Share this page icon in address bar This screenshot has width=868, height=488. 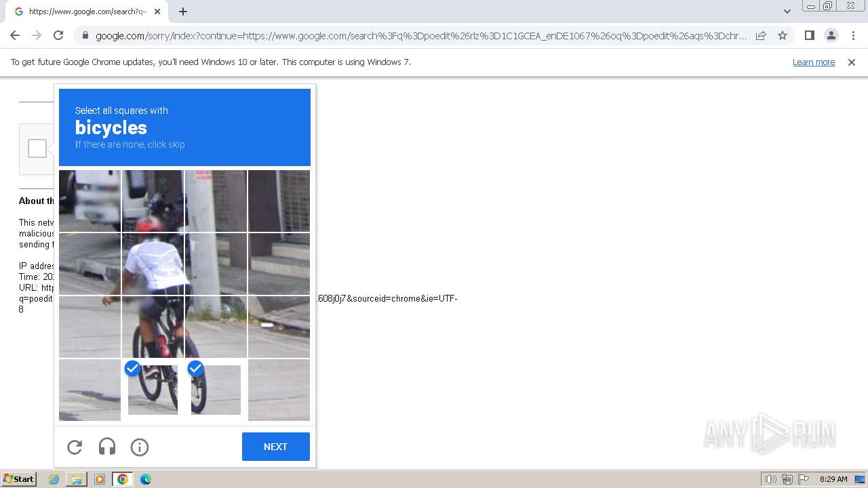[761, 35]
